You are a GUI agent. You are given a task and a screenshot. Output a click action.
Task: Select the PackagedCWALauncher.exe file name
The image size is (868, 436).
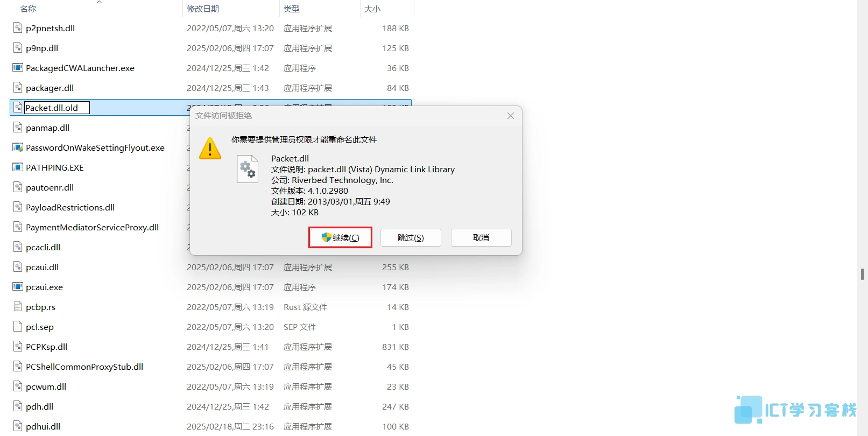[80, 68]
